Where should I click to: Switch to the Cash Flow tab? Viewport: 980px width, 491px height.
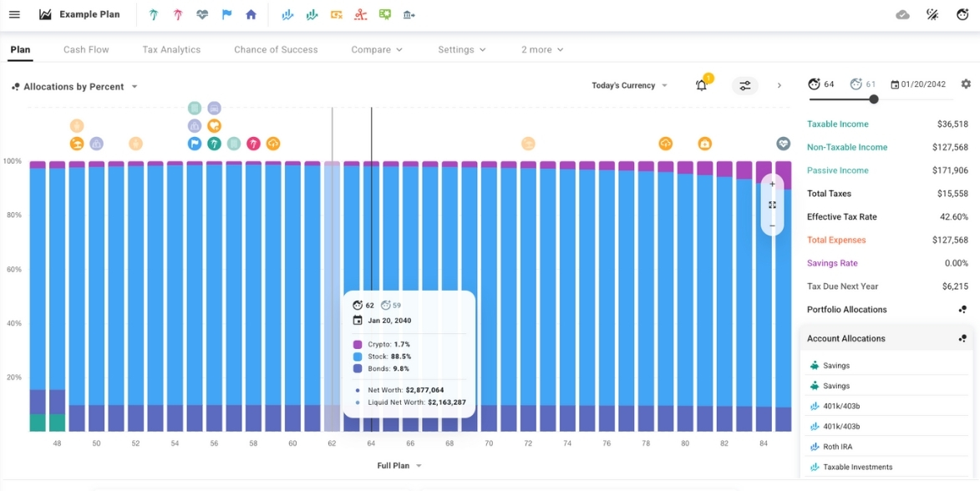point(86,49)
